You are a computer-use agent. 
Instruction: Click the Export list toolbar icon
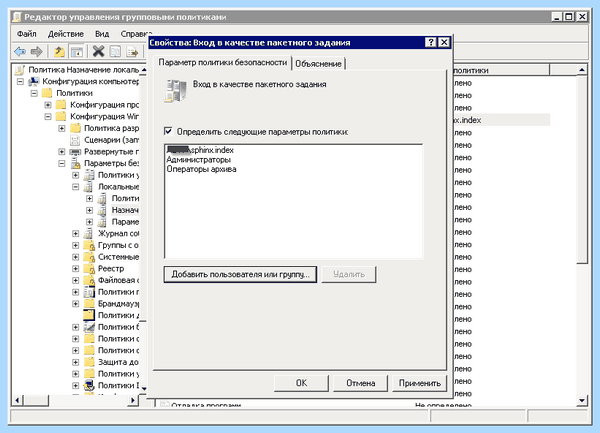click(x=132, y=51)
